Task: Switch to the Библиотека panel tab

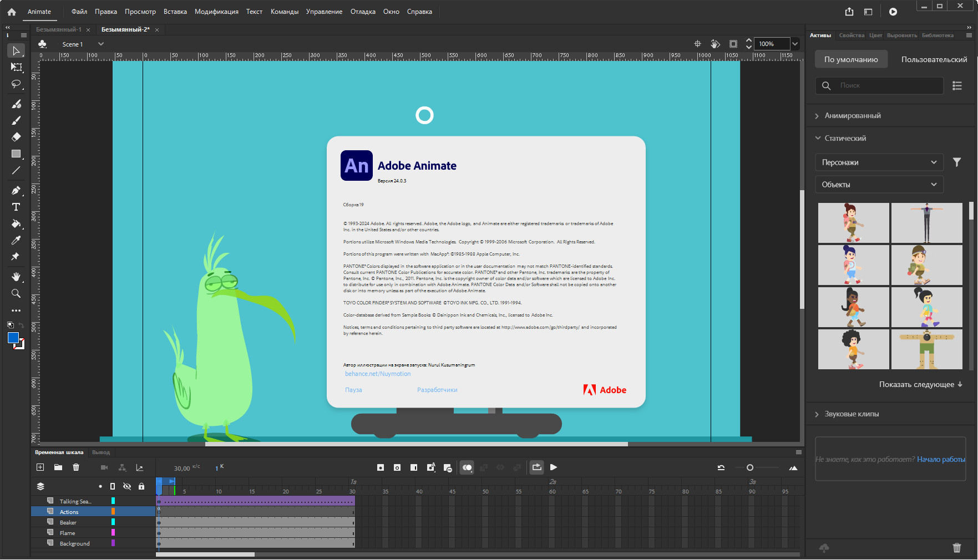Action: [x=938, y=35]
